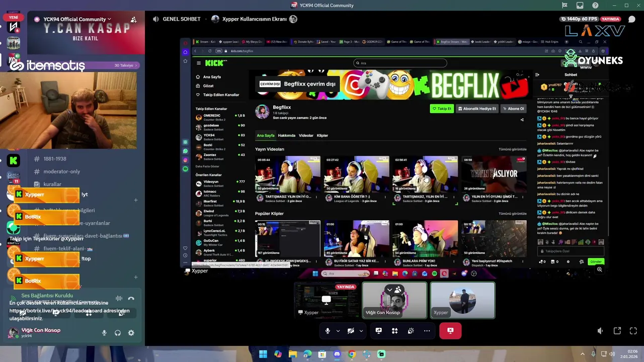Image resolution: width=644 pixels, height=362 pixels.
Task: Open YCK94 Official Community server dropdown
Action: pyautogui.click(x=78, y=19)
